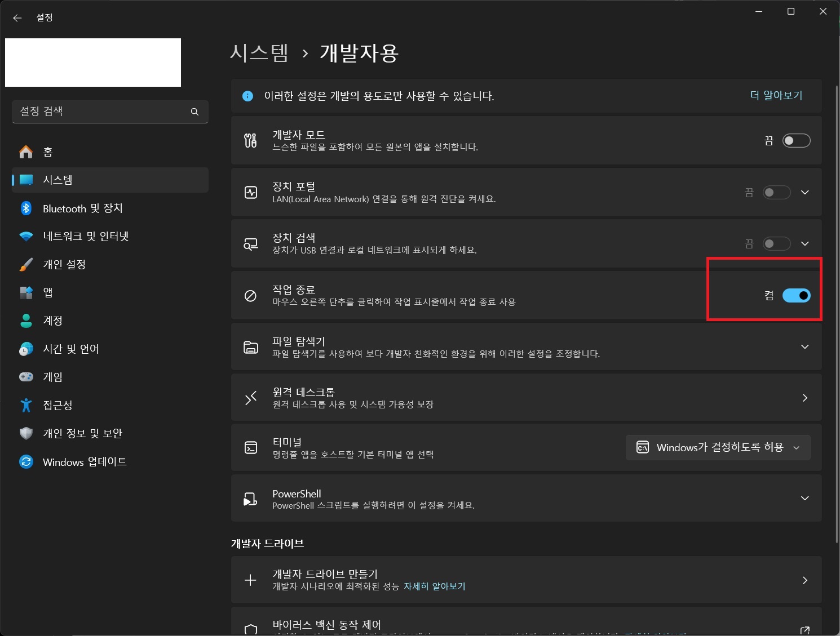Click the 개인 설정 paintbrush icon
840x636 pixels.
click(x=26, y=265)
